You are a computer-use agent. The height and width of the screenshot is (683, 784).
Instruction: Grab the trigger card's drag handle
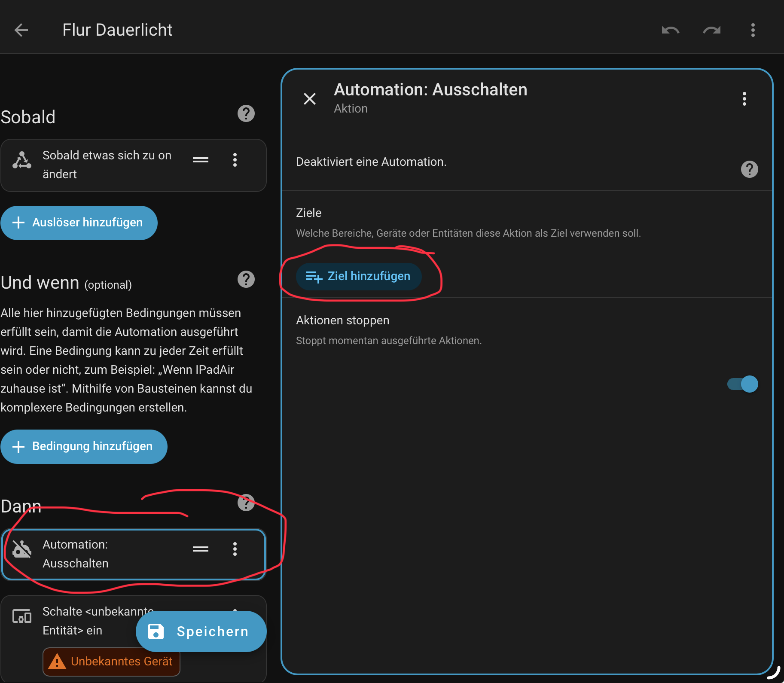(201, 160)
